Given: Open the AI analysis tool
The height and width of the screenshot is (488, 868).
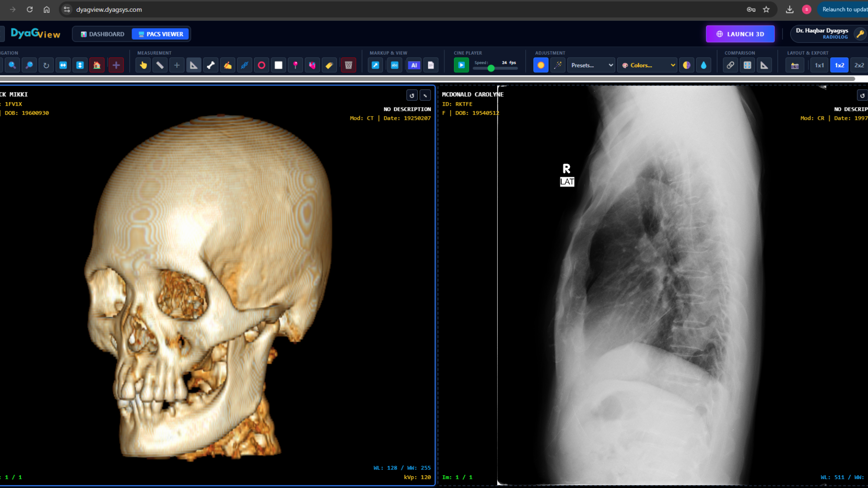Looking at the screenshot, I should click(x=414, y=65).
